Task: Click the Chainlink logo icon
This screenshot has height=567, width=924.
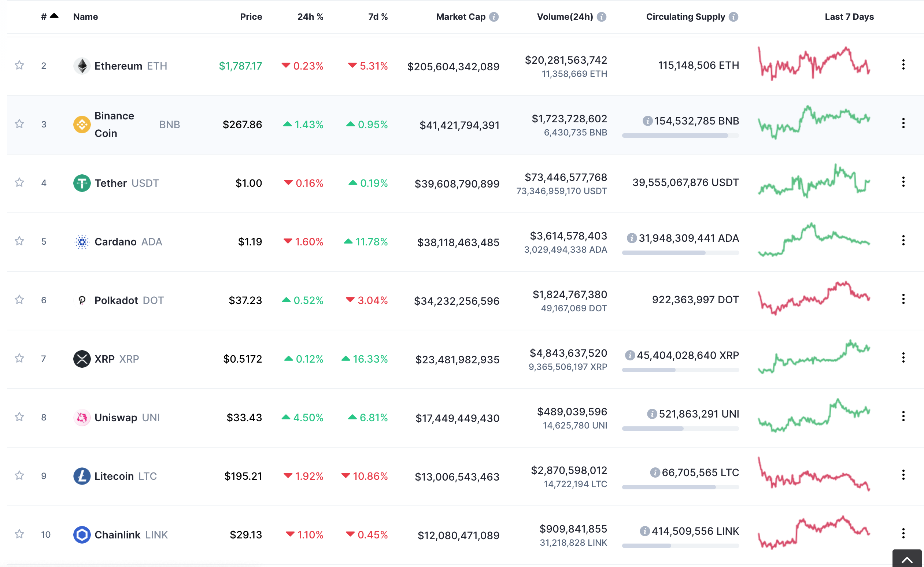Action: (82, 534)
